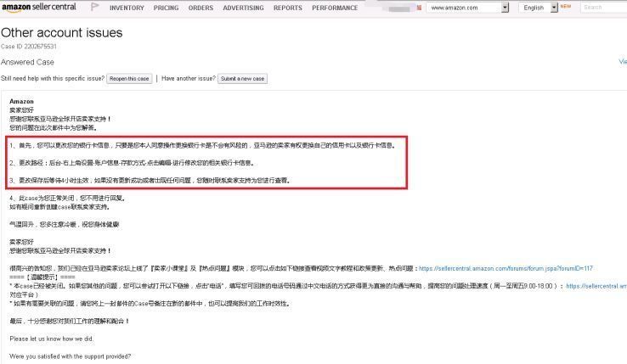Viewport: 627px width, 364px height.
Task: Open the flag notifications icon
Action: click(94, 7)
